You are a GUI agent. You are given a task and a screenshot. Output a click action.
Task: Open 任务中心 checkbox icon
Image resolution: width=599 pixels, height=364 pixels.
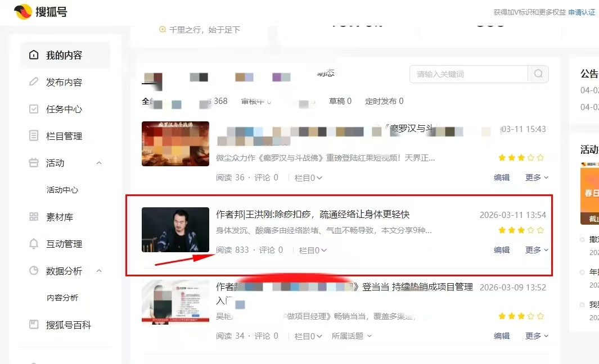pos(34,109)
